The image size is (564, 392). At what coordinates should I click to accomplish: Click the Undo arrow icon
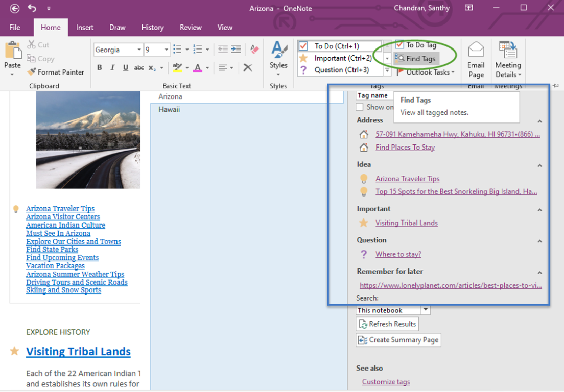(x=32, y=8)
